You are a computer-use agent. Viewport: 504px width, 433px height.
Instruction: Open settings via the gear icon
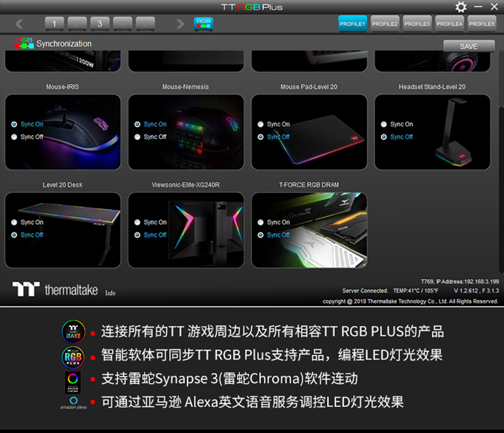point(461,7)
